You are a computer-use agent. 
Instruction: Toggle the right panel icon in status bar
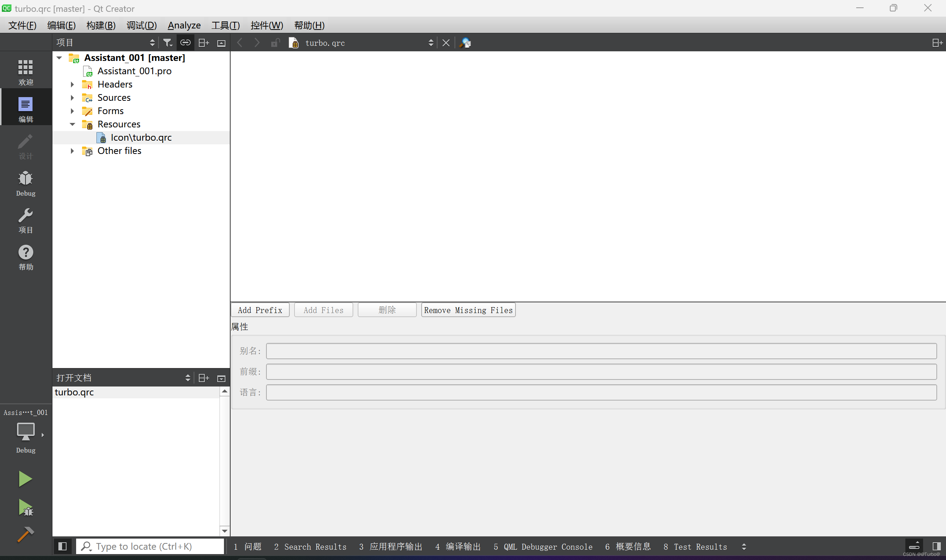coord(936,546)
